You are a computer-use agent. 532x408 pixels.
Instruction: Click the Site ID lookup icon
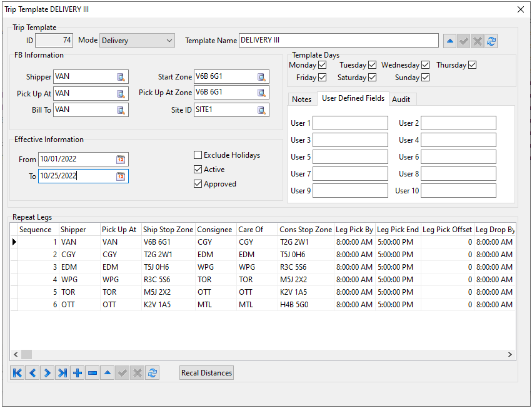[261, 110]
